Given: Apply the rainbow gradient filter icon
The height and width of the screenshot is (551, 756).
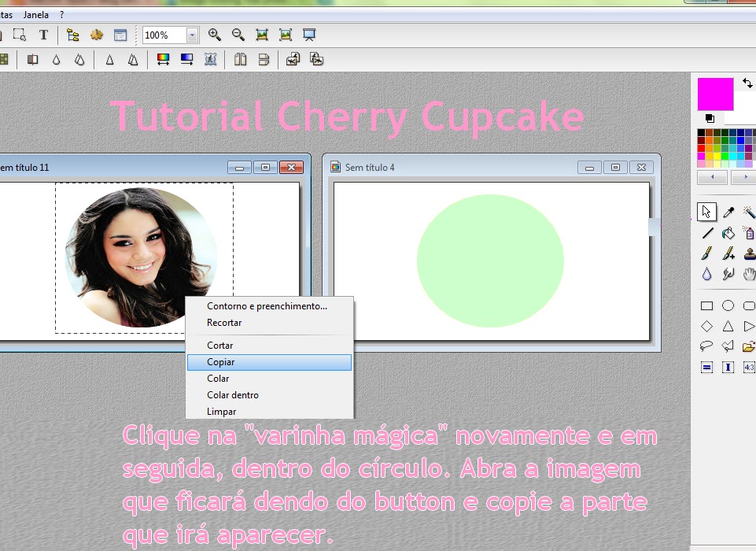Looking at the screenshot, I should (x=163, y=59).
